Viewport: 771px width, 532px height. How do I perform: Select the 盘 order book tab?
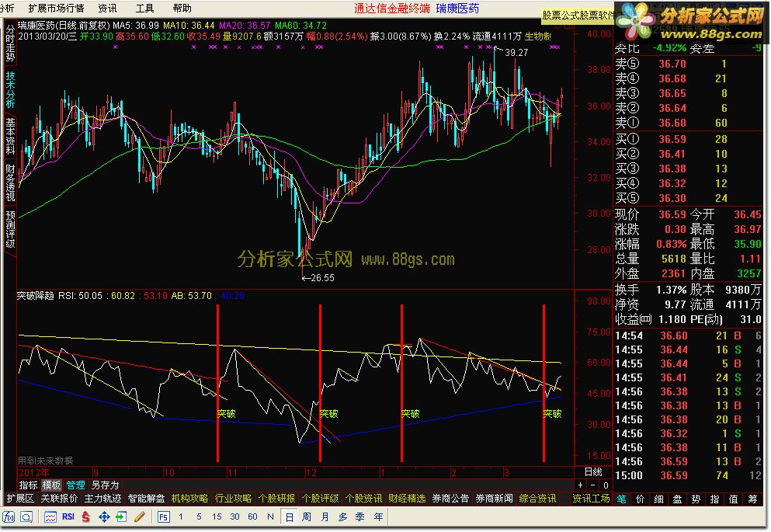(x=678, y=499)
